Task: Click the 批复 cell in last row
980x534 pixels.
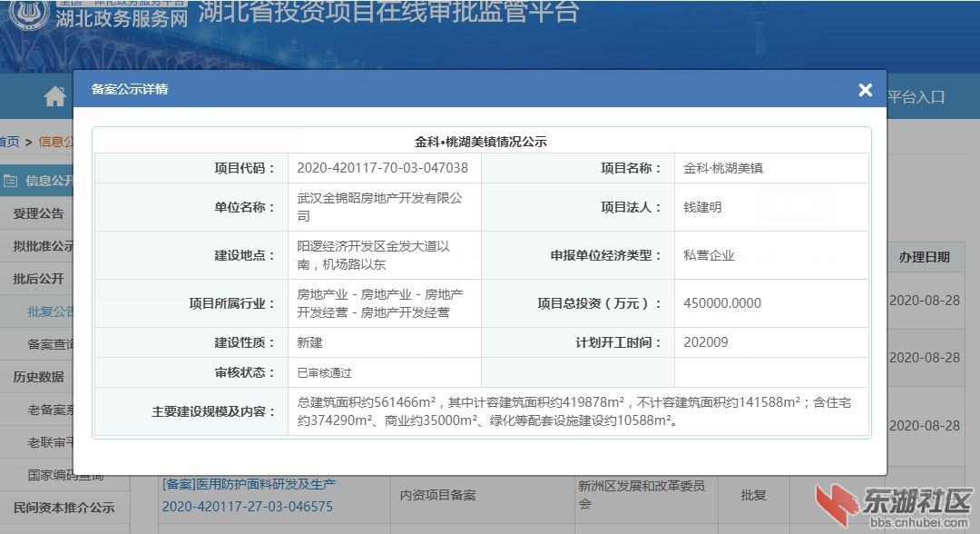Action: pyautogui.click(x=753, y=495)
